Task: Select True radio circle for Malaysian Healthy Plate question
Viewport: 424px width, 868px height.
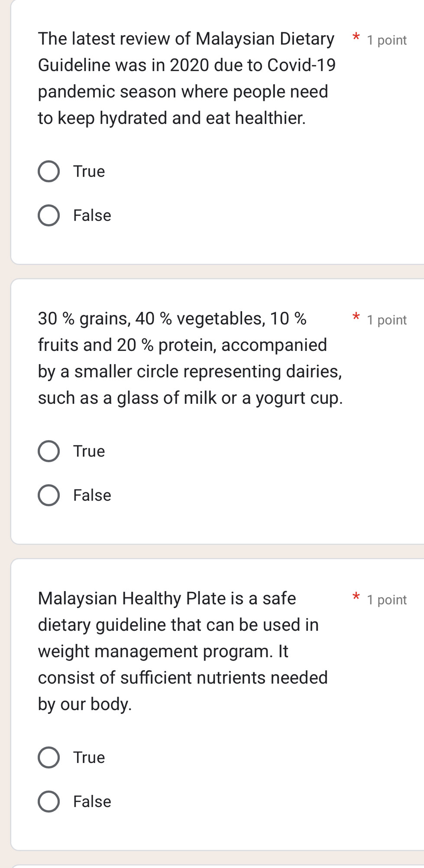Action: pos(49,757)
